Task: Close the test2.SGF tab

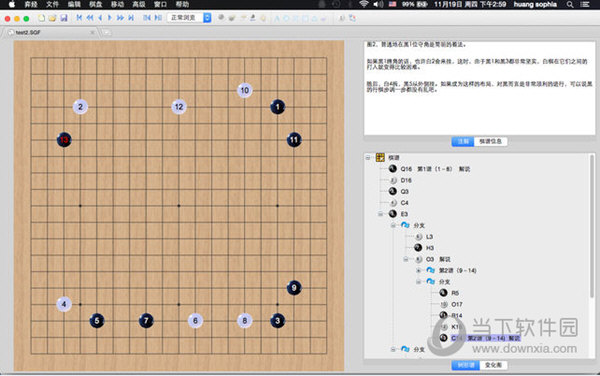Action: pyautogui.click(x=92, y=33)
